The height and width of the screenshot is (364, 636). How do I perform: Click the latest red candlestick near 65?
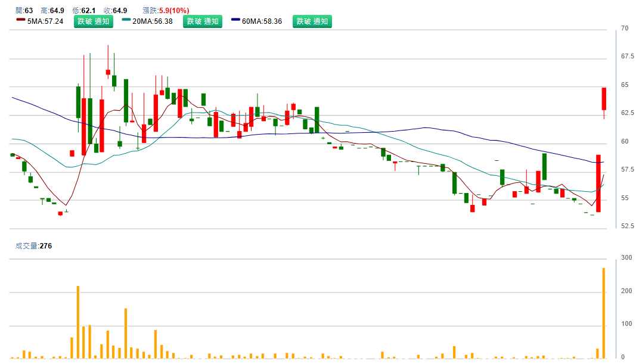click(x=604, y=99)
